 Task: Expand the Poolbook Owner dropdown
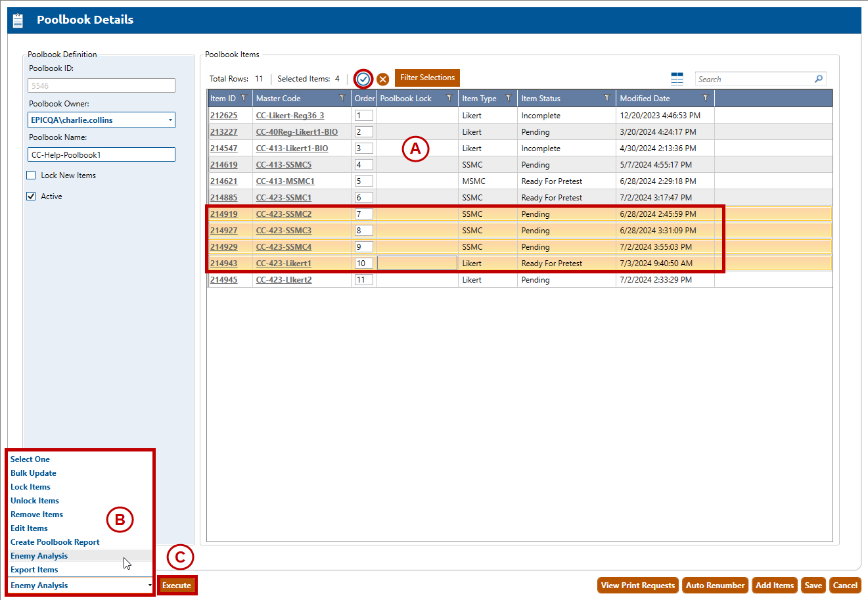pos(170,120)
